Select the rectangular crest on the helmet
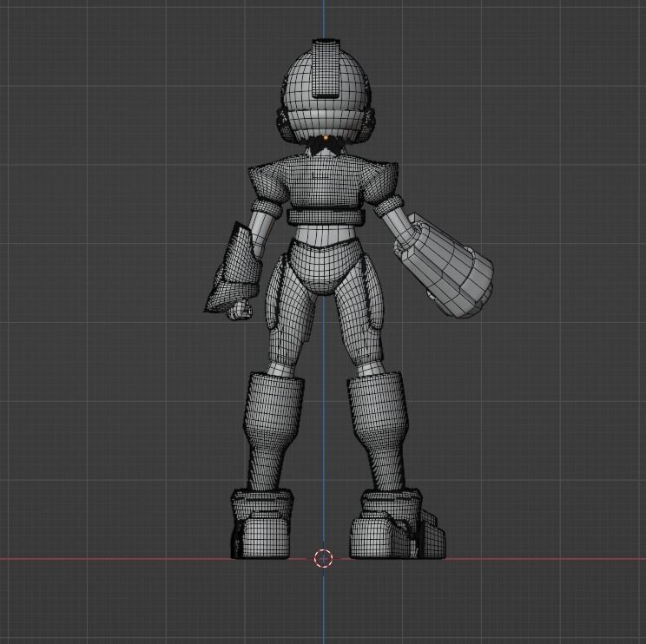Image resolution: width=646 pixels, height=644 pixels. coord(326,69)
